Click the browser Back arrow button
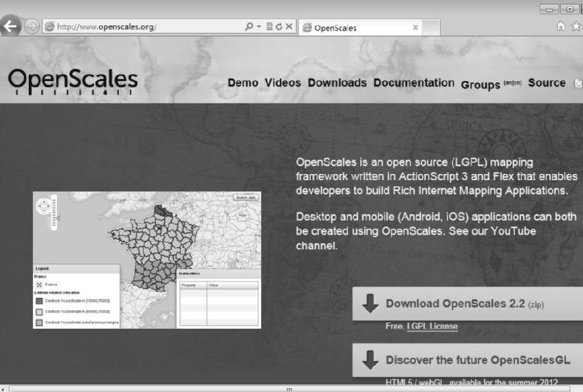Screen dimensions: 583x392 pos(10,28)
